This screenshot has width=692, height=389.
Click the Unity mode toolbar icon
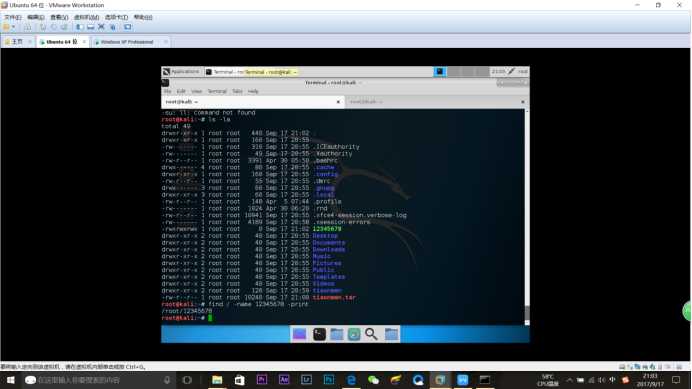[x=113, y=27]
